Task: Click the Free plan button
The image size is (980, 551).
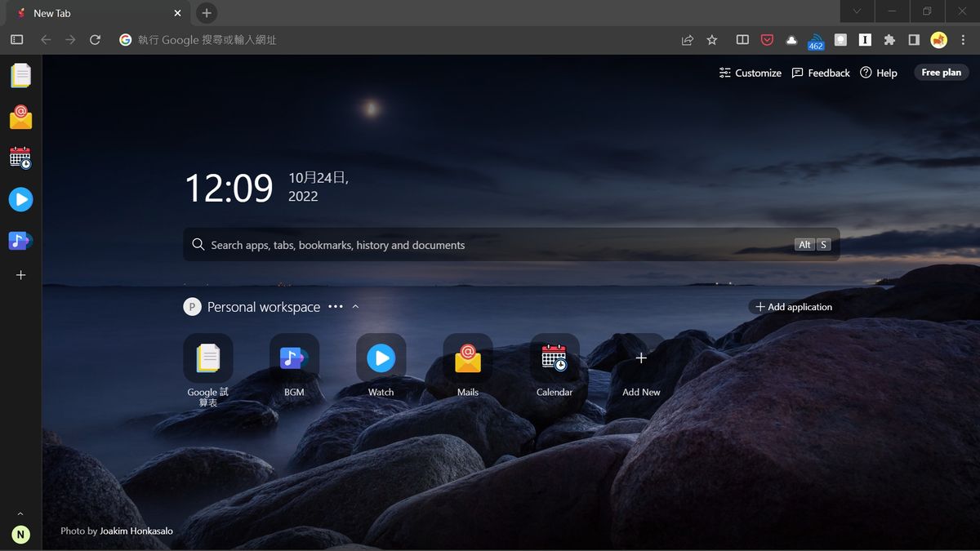Action: [941, 73]
